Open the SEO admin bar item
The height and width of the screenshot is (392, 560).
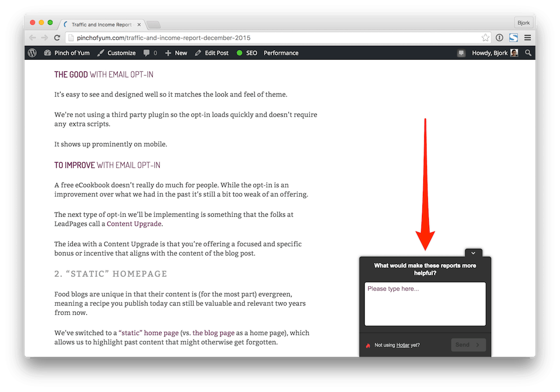click(247, 53)
